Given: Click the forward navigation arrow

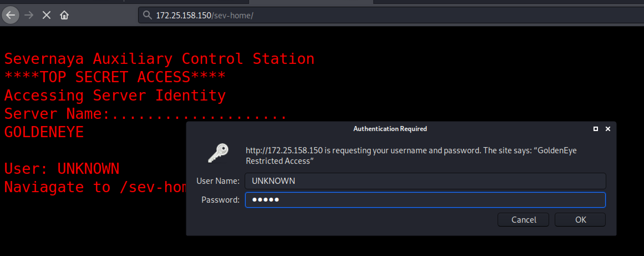Looking at the screenshot, I should click(29, 15).
